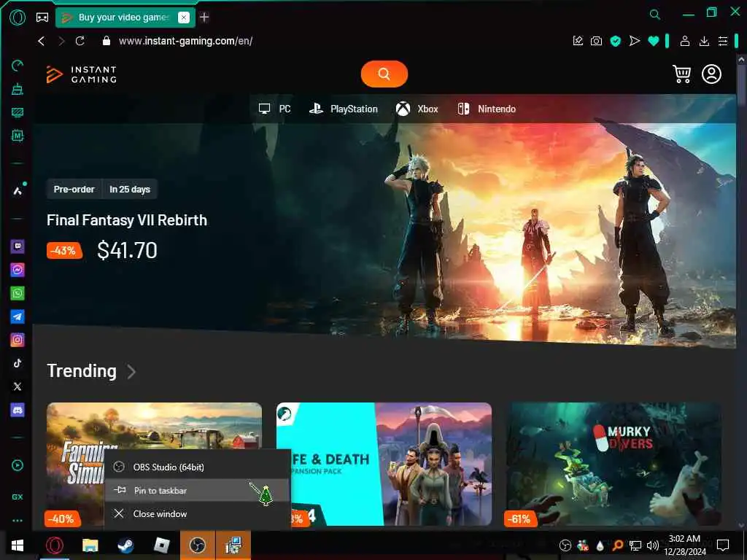Viewport: 747px width, 560px height.
Task: Open a new browser tab
Action: coord(204,17)
